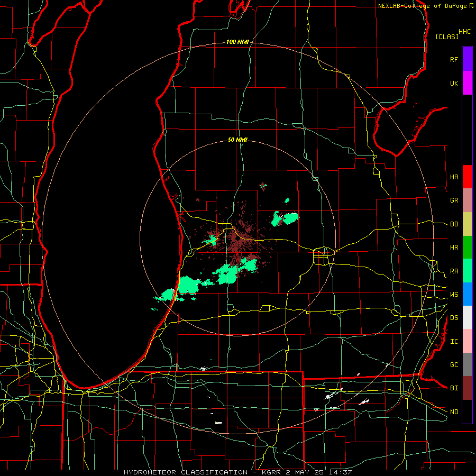
Task: Click the HA label in legend
Action: pos(454,177)
